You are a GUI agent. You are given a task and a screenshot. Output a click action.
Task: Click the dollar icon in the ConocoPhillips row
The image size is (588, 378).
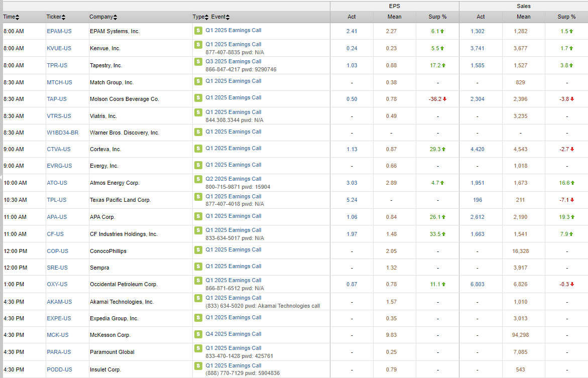pyautogui.click(x=198, y=249)
